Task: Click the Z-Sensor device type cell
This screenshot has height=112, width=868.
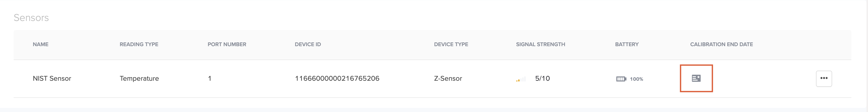Action: pos(448,78)
